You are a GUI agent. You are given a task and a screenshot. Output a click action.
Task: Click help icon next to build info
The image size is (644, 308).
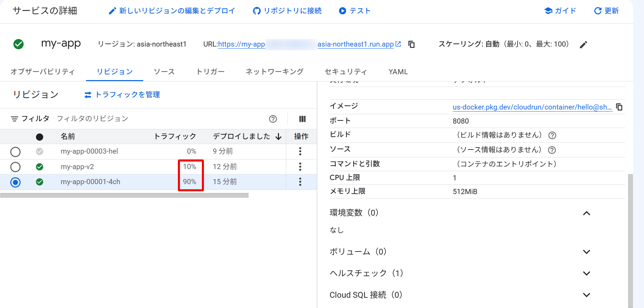[552, 135]
